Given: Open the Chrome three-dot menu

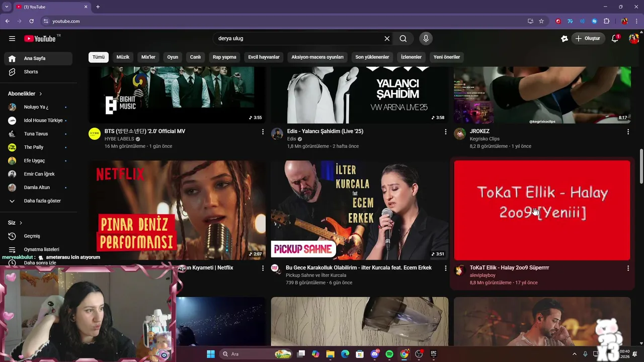Looking at the screenshot, I should 636,21.
